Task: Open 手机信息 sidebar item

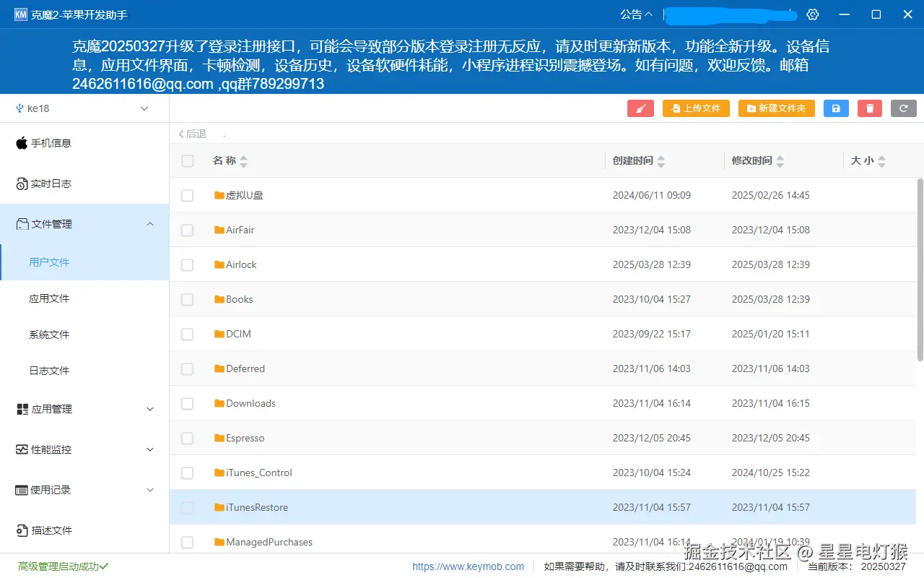Action: tap(84, 143)
